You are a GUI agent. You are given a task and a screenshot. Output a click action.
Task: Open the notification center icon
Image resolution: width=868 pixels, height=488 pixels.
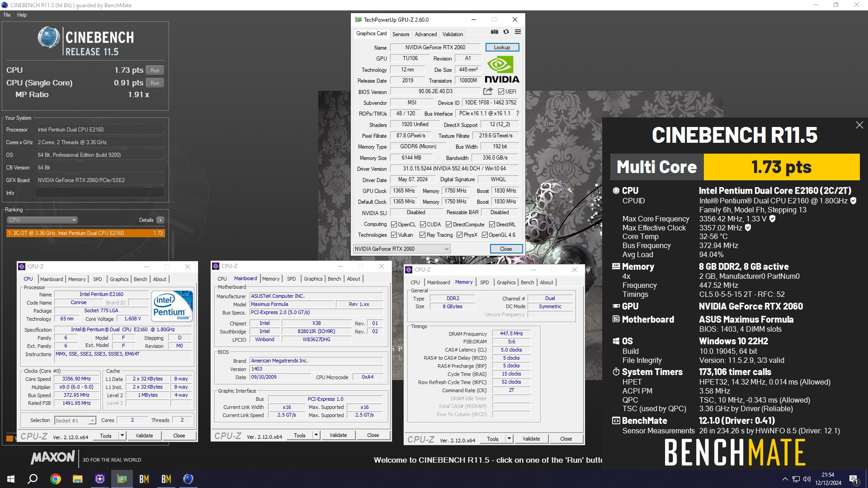point(854,479)
